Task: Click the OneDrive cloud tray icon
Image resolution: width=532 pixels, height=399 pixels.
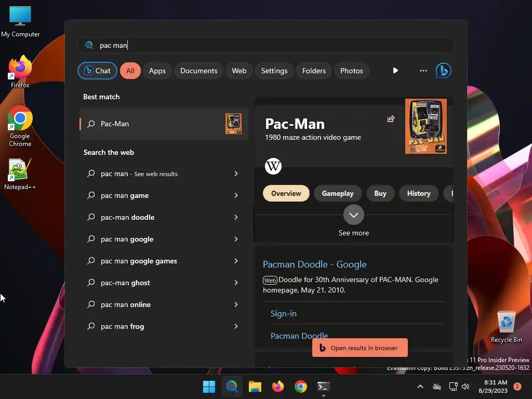Action: click(x=437, y=387)
